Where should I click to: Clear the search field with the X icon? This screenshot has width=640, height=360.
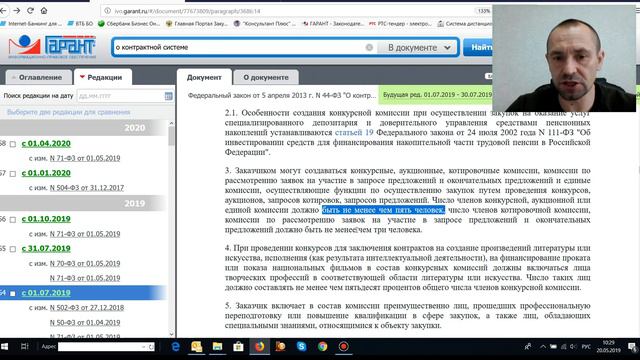[x=369, y=47]
